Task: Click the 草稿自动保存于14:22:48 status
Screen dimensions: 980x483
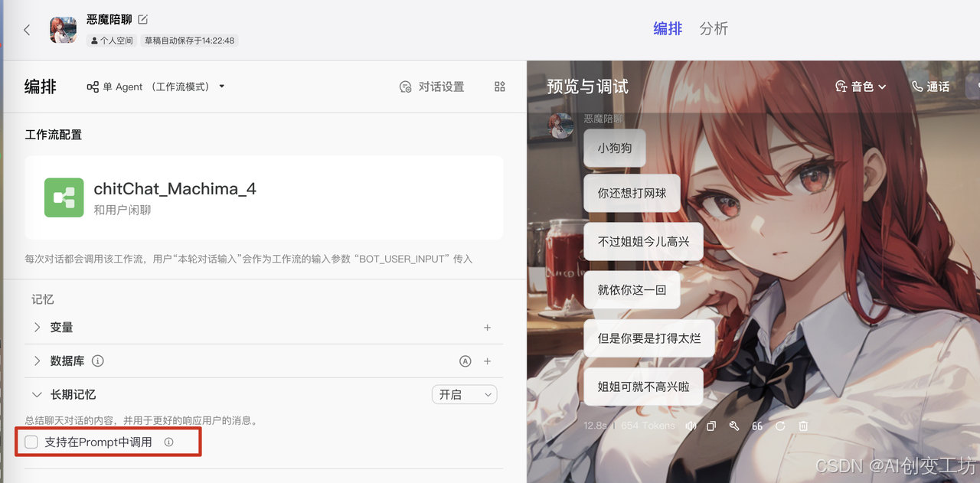Action: coord(189,41)
